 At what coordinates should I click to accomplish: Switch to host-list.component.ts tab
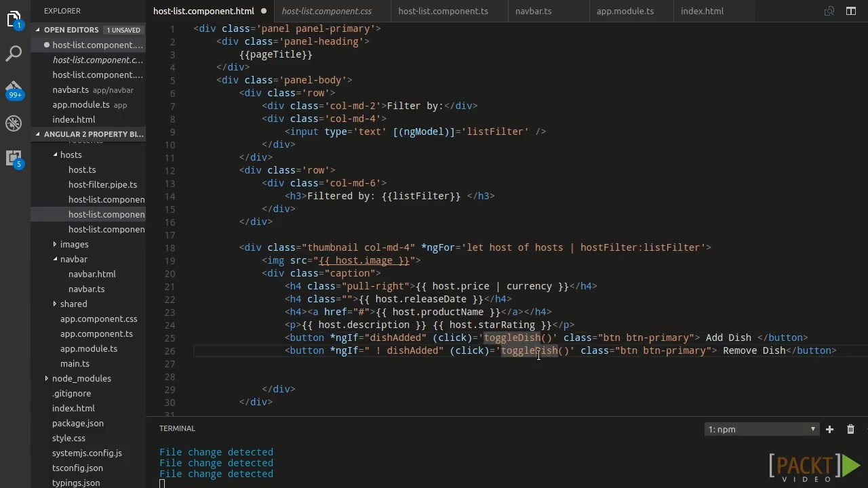click(x=443, y=11)
